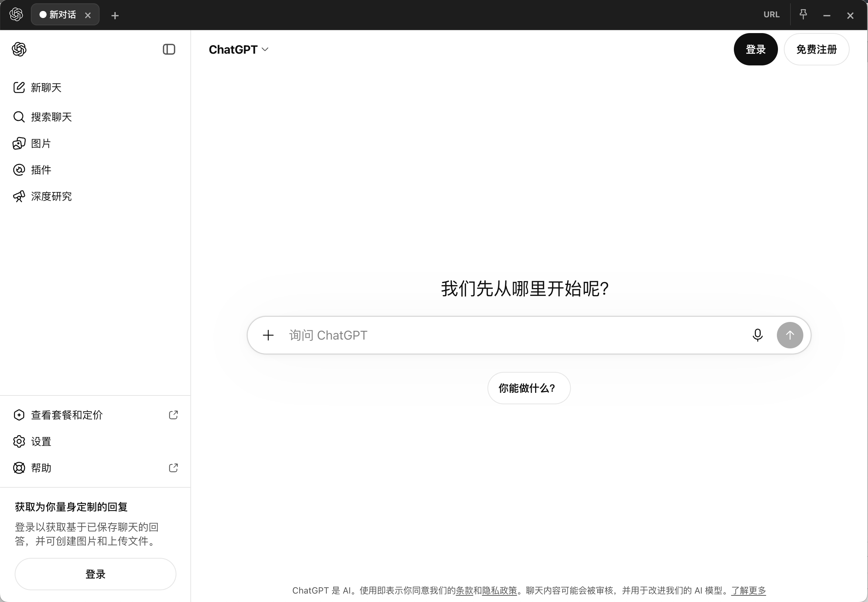Click the ChatGPT logo in the title bar
Screen dimensions: 868x602
16,15
